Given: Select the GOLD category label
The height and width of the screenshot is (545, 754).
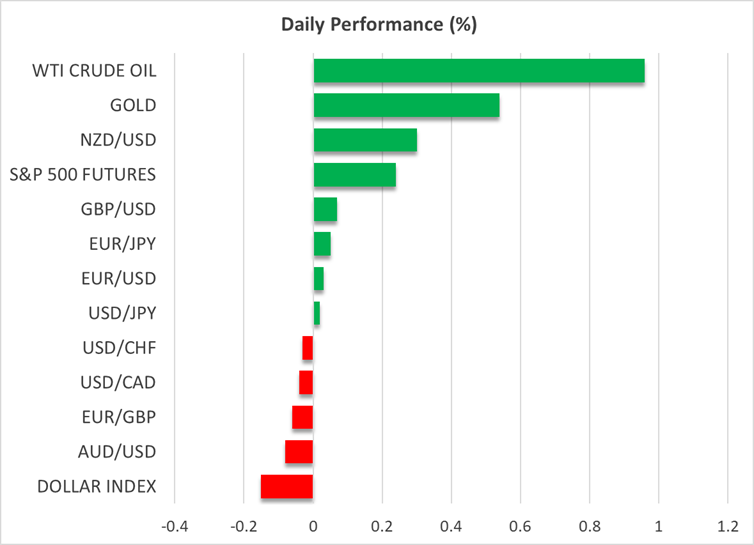Looking at the screenshot, I should (132, 105).
